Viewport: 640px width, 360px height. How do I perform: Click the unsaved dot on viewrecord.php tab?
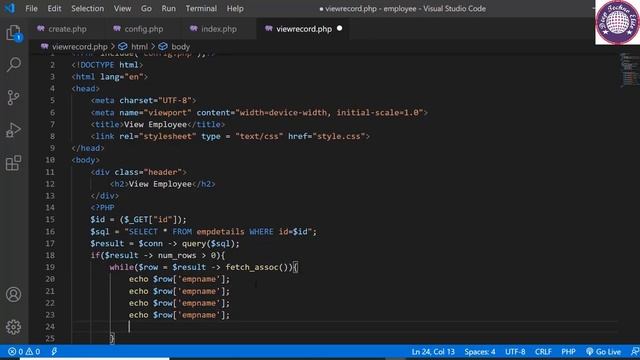340,29
